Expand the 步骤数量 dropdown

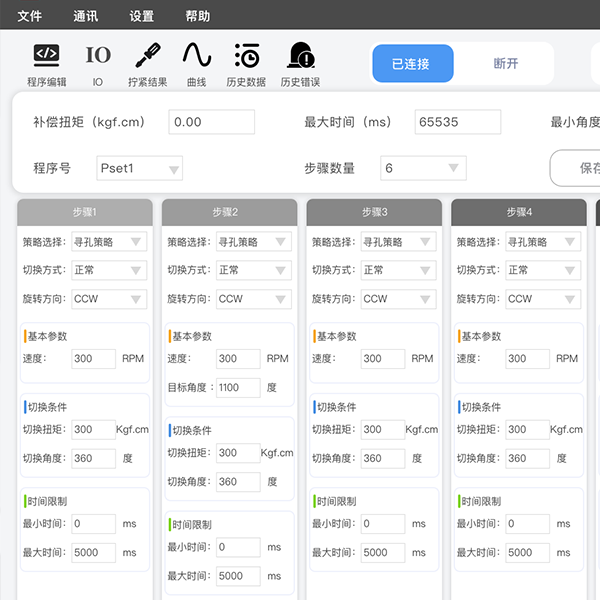pyautogui.click(x=423, y=168)
